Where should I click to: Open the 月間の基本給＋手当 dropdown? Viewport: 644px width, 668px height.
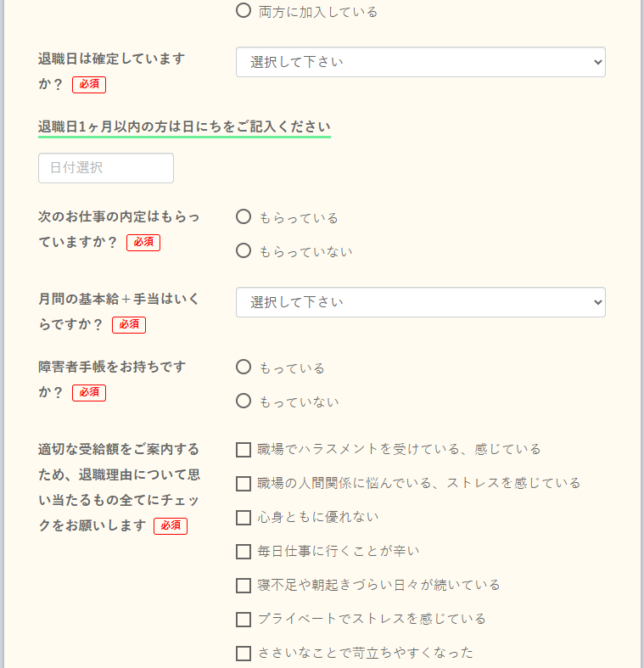click(x=420, y=302)
